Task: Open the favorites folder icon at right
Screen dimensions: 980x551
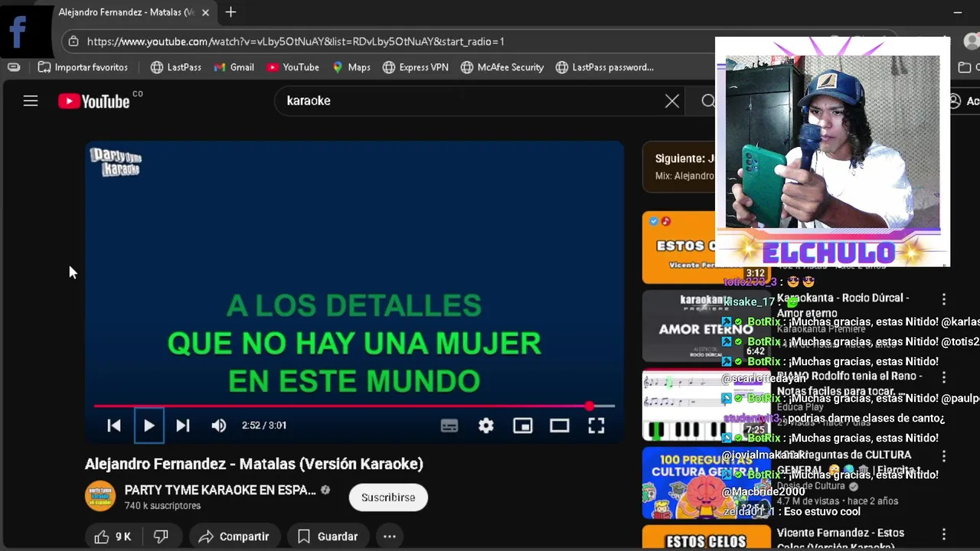Action: [x=965, y=67]
